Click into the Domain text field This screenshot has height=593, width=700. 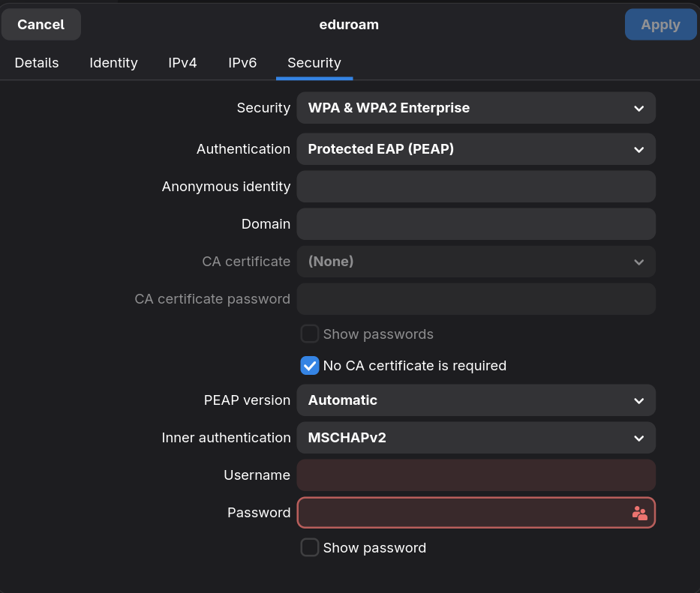(476, 224)
